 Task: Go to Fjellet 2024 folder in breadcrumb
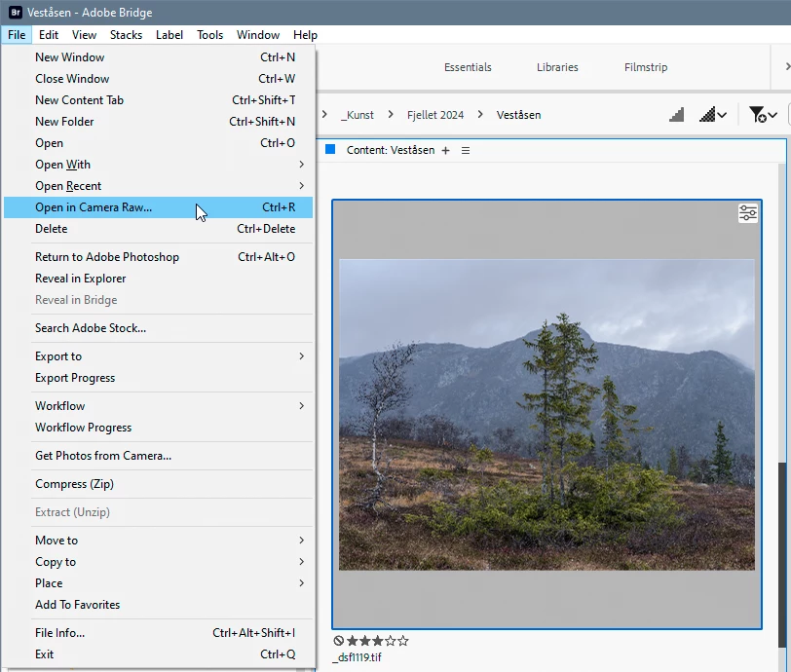[x=435, y=115]
